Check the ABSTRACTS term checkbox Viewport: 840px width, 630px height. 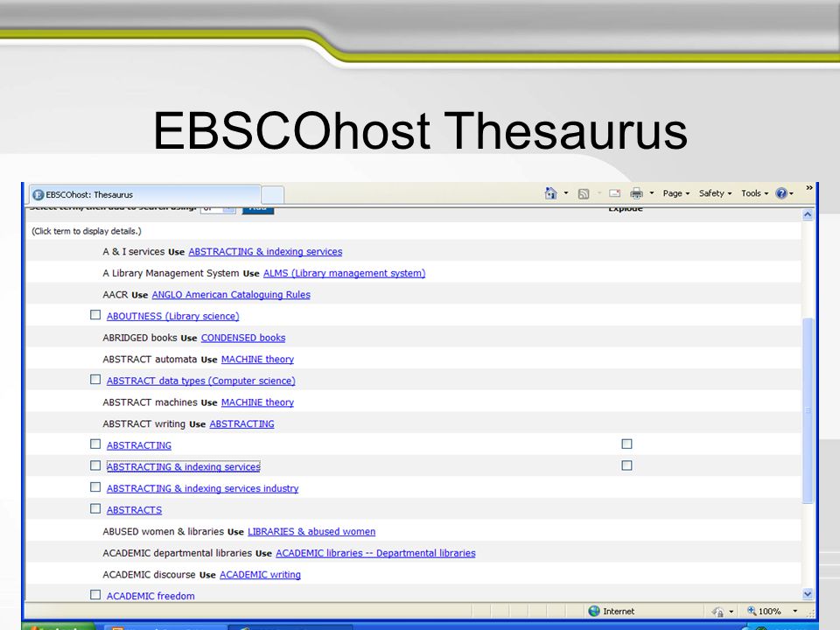point(95,508)
